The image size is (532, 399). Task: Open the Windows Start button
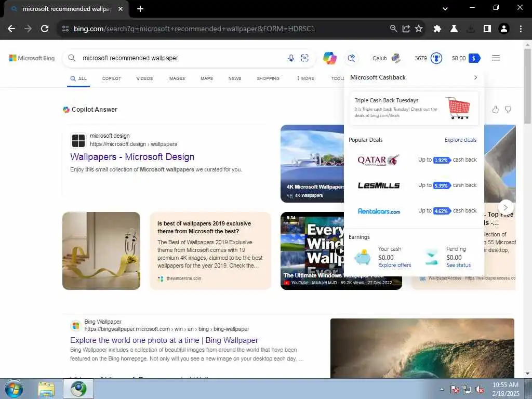coord(14,389)
